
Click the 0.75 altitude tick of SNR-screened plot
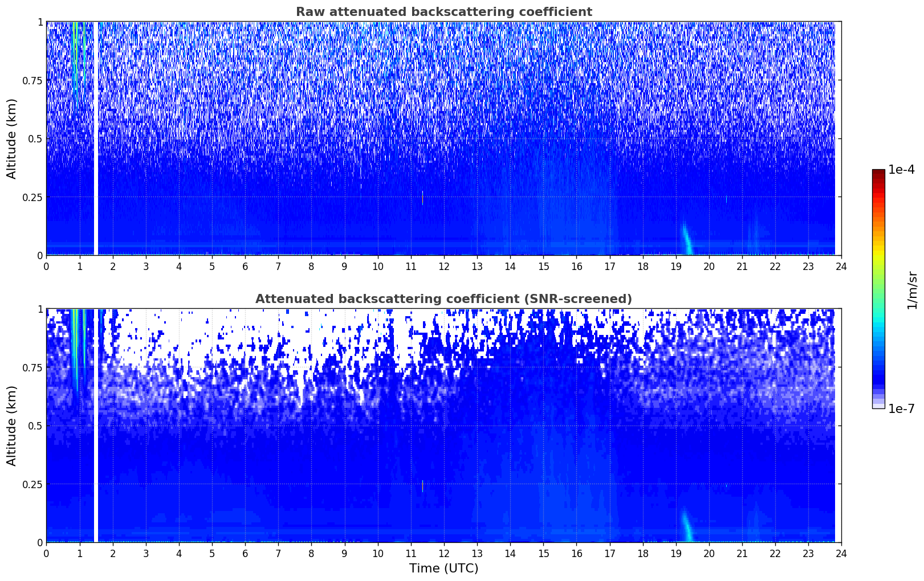click(32, 367)
